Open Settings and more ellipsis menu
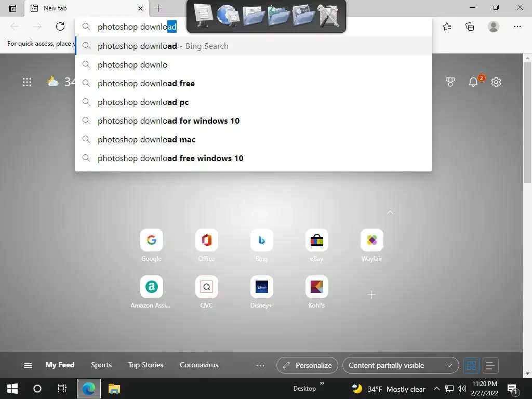 pyautogui.click(x=517, y=26)
